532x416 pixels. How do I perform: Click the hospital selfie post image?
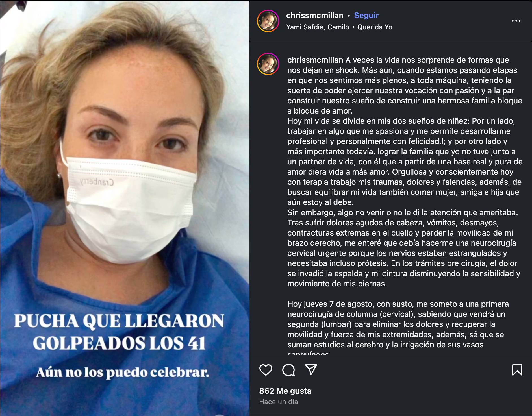(125, 208)
